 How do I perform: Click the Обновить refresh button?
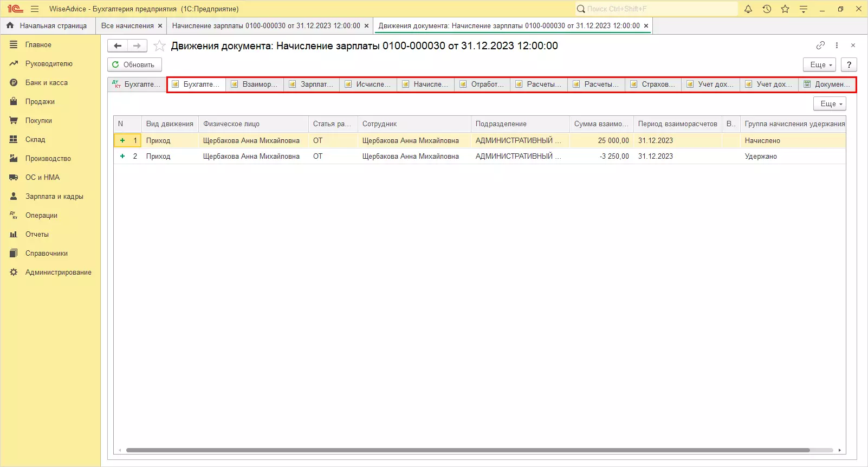(x=134, y=64)
